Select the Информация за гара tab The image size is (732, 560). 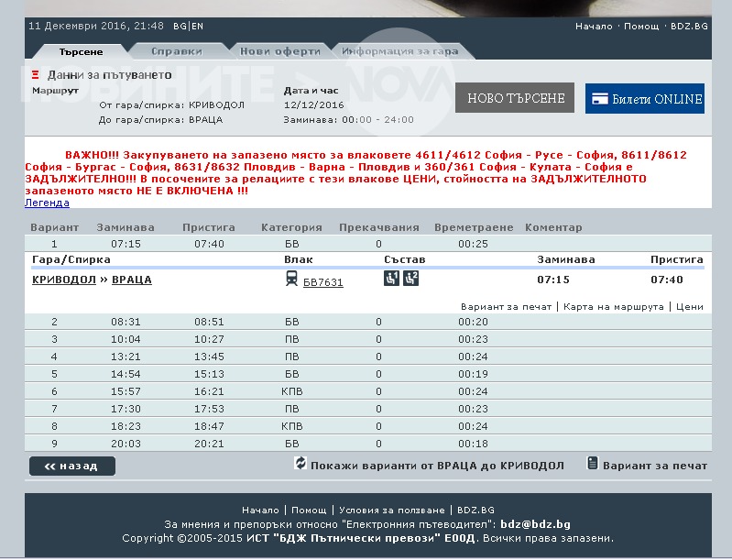[399, 52]
